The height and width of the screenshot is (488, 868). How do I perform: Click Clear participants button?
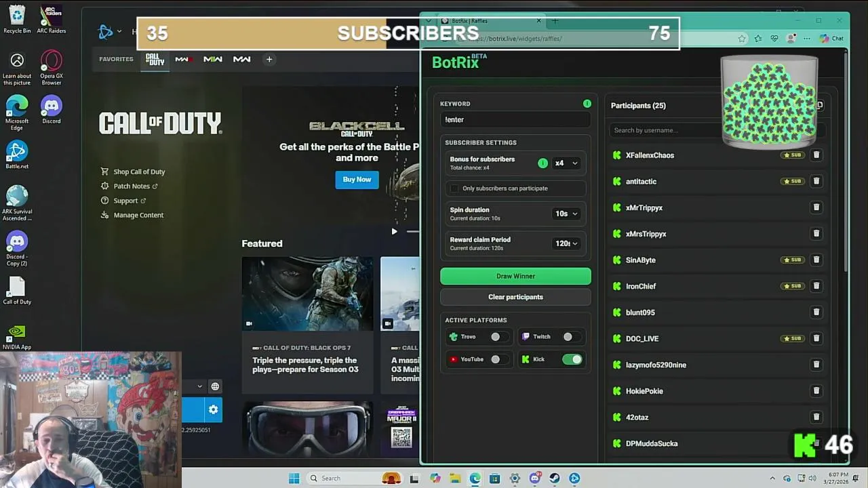[515, 297]
